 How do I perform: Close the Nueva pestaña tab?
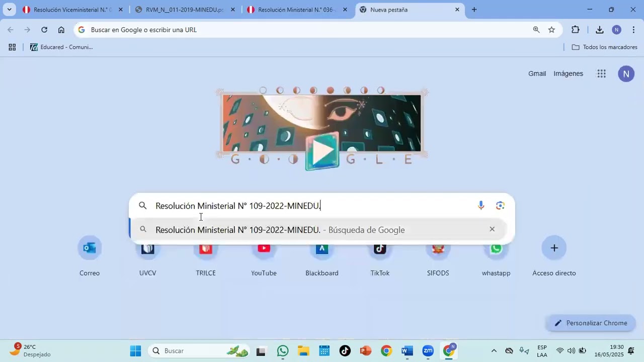pyautogui.click(x=457, y=10)
